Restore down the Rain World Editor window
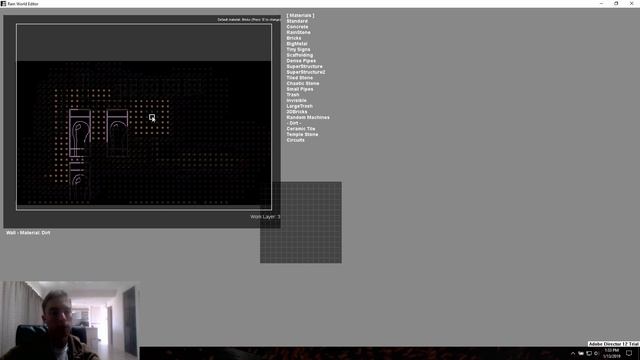Viewport: 640px width, 360px height. [616, 3]
